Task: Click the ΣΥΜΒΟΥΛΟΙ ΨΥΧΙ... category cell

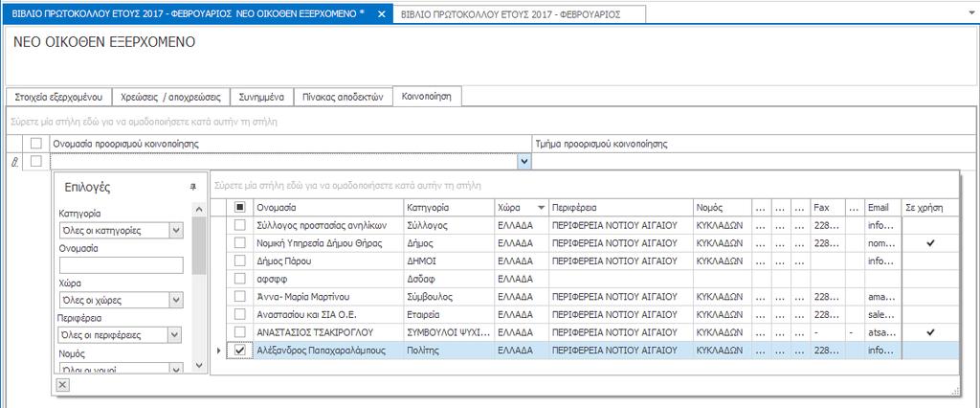Action: [448, 332]
